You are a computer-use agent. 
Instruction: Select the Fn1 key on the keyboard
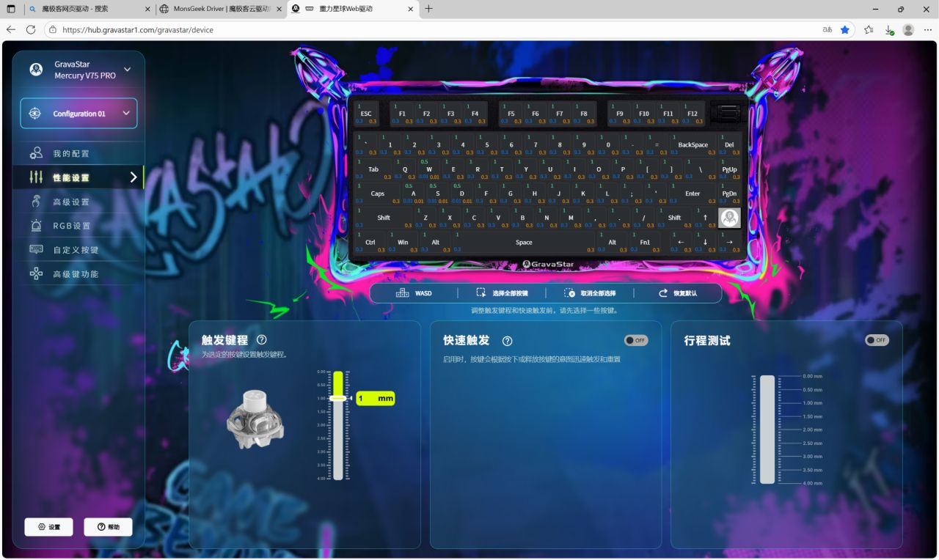[x=645, y=242]
